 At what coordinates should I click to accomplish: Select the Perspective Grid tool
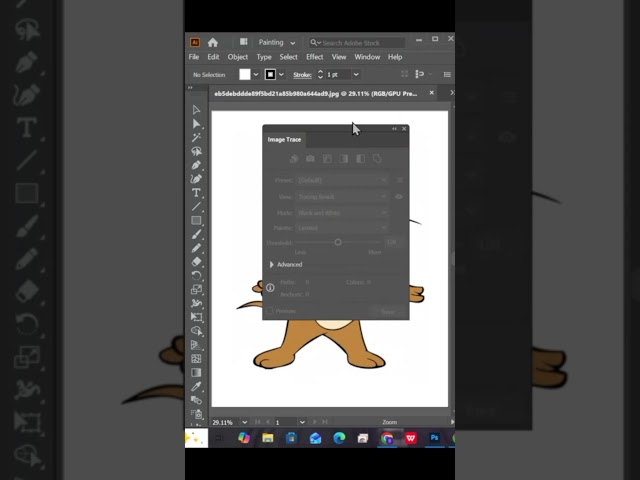(x=196, y=345)
